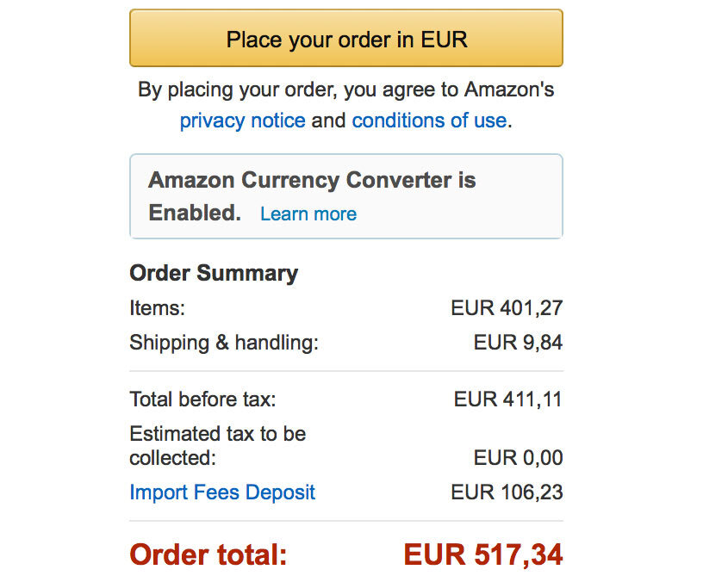The width and height of the screenshot is (728, 582).
Task: Click the Place your order in EUR button
Action: (345, 39)
